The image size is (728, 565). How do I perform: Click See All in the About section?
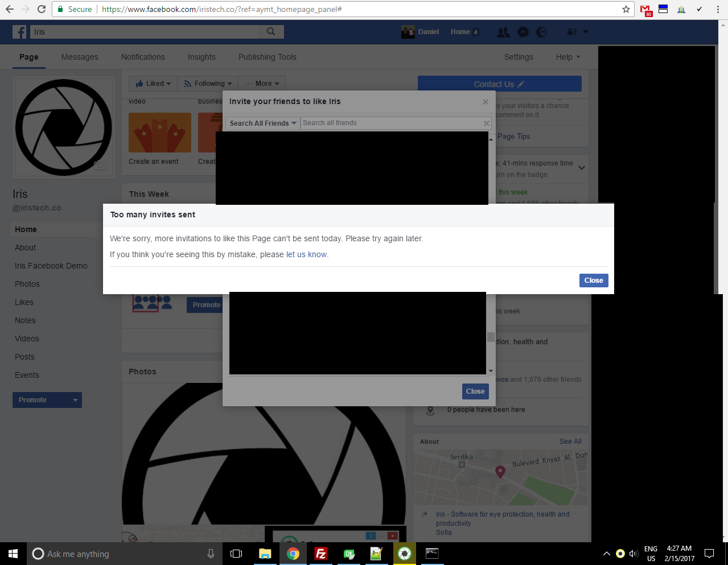coord(570,442)
